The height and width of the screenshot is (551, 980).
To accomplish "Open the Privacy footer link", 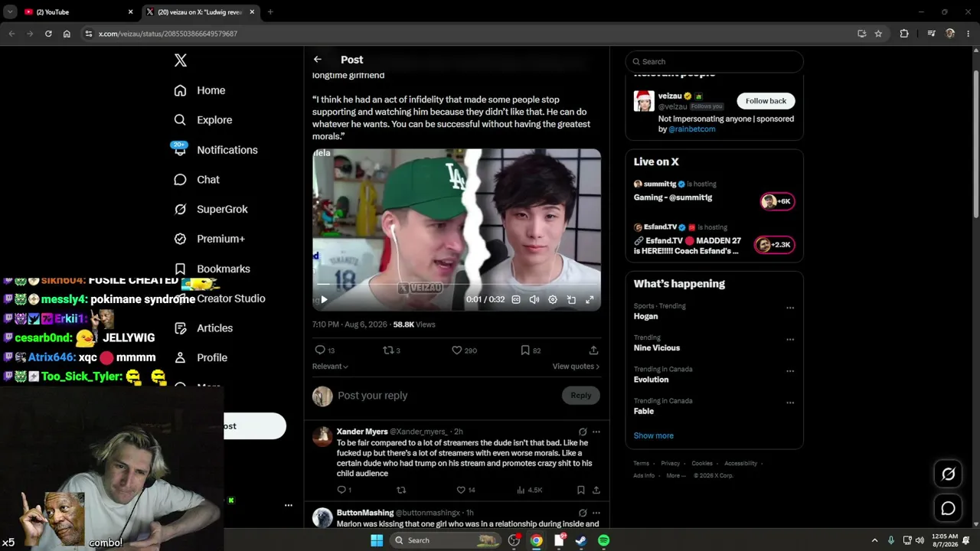I will tap(671, 463).
